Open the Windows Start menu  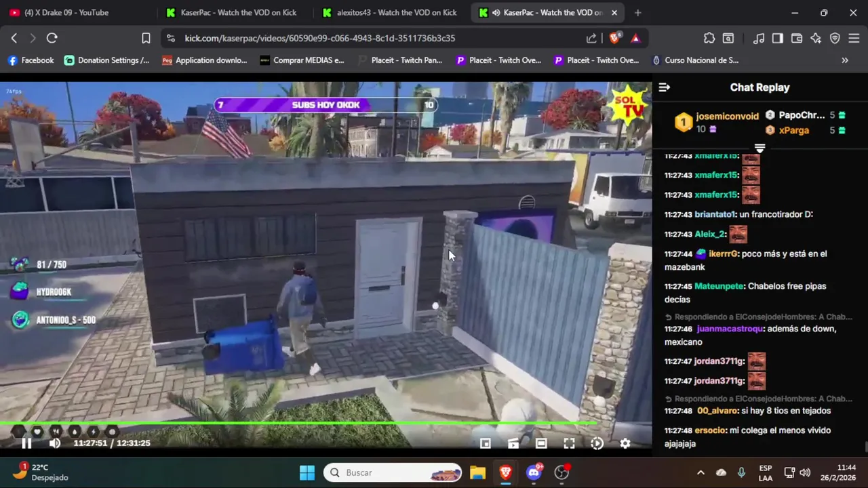[x=307, y=472]
